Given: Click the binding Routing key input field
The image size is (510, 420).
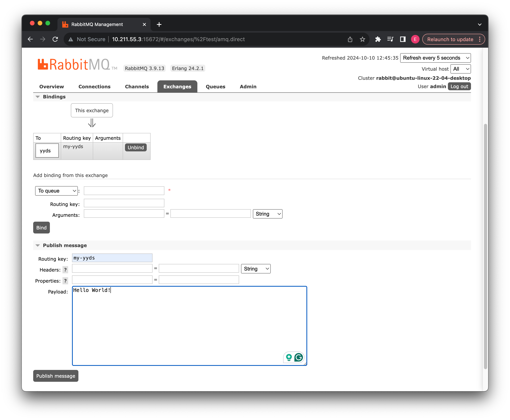Looking at the screenshot, I should click(124, 203).
